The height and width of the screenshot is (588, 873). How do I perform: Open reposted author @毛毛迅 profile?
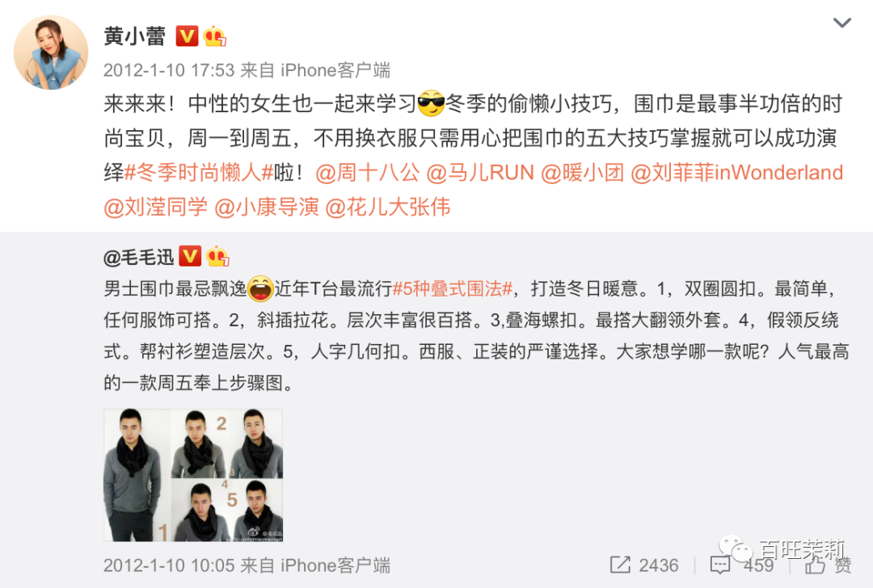pyautogui.click(x=139, y=257)
